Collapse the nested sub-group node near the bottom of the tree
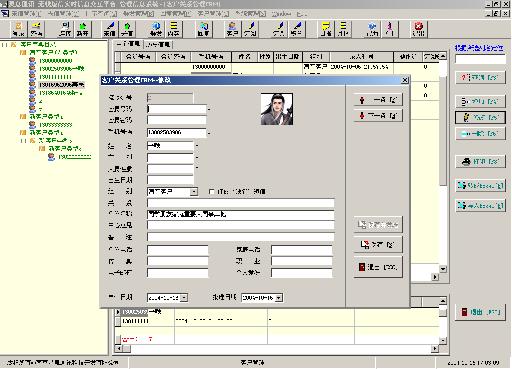The width and height of the screenshot is (512, 369). coord(23,140)
